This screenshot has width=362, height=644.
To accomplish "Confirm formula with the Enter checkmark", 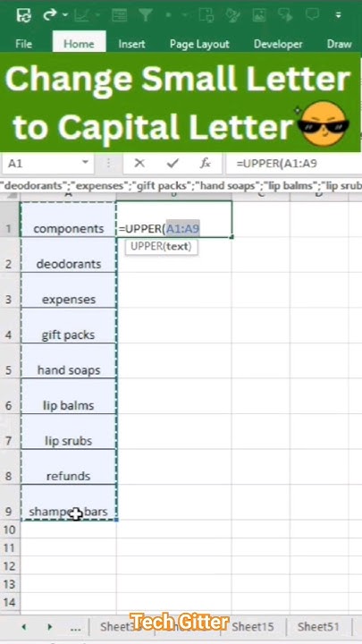I will tap(173, 163).
